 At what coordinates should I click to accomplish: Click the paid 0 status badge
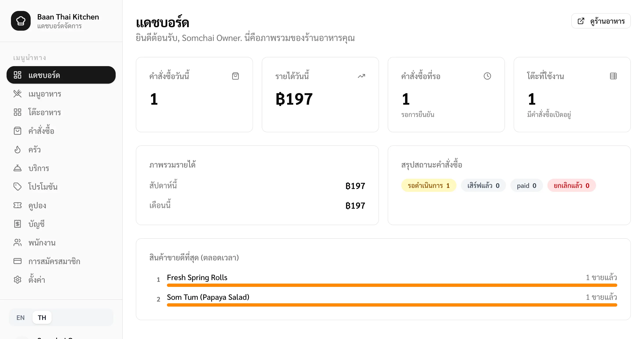tap(527, 185)
